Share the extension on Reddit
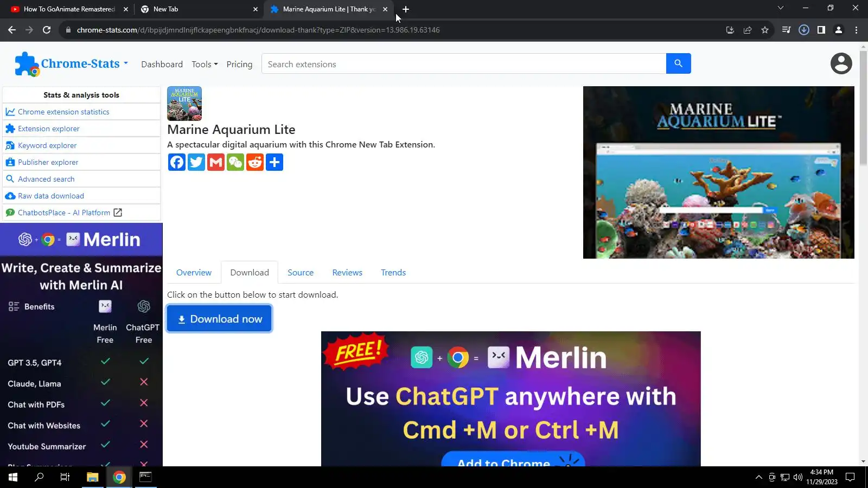This screenshot has height=488, width=868. [x=255, y=162]
